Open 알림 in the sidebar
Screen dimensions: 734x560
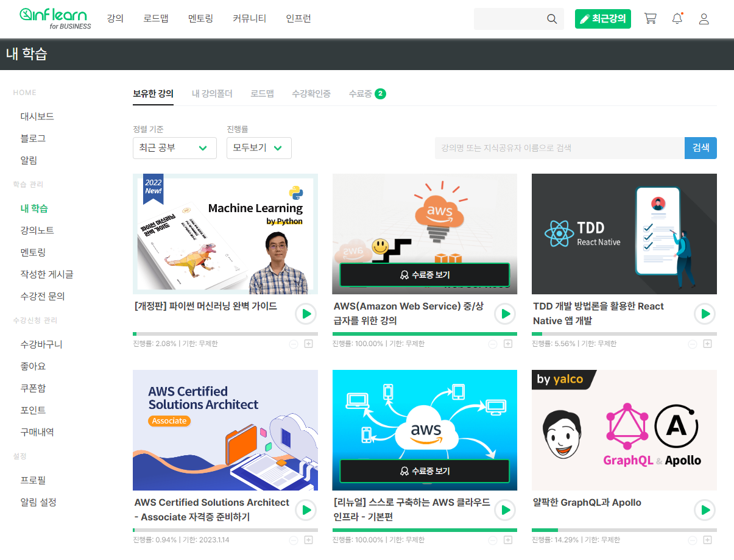[x=29, y=160]
